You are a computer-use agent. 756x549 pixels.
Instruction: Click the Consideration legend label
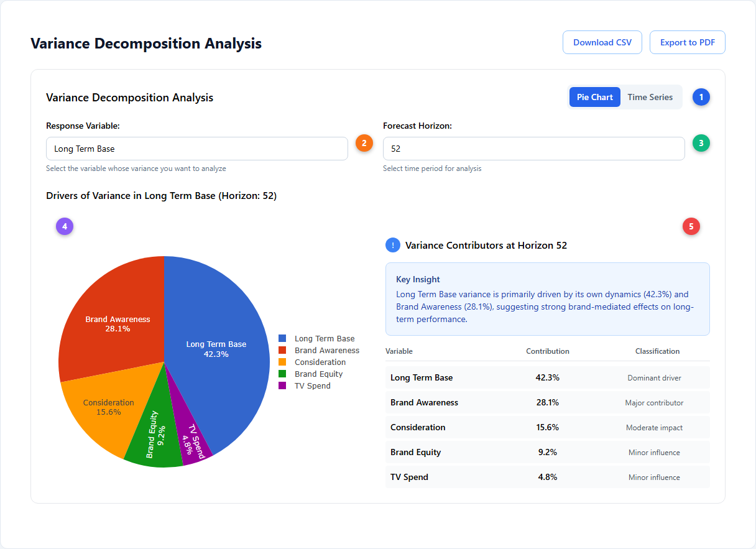point(320,362)
